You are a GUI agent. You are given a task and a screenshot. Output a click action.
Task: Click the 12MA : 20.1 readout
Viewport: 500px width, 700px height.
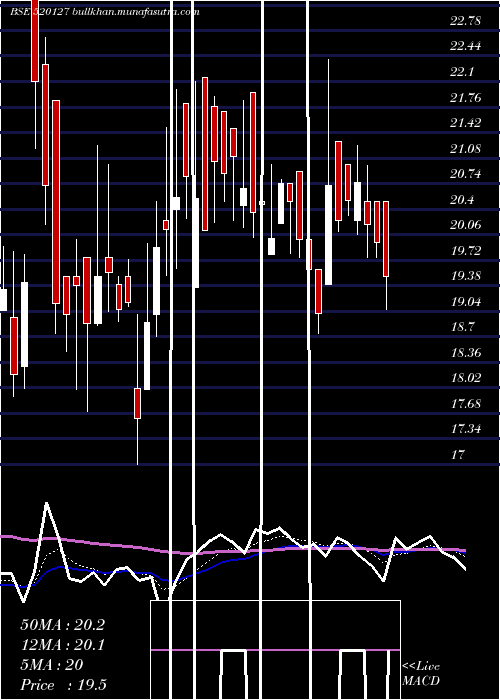(62, 645)
